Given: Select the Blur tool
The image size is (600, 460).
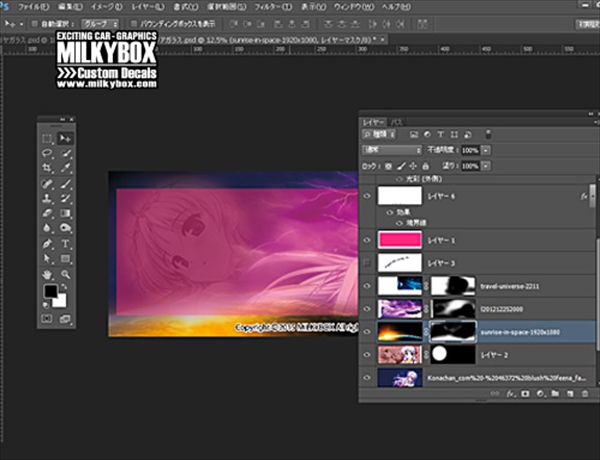Looking at the screenshot, I should click(x=47, y=228).
